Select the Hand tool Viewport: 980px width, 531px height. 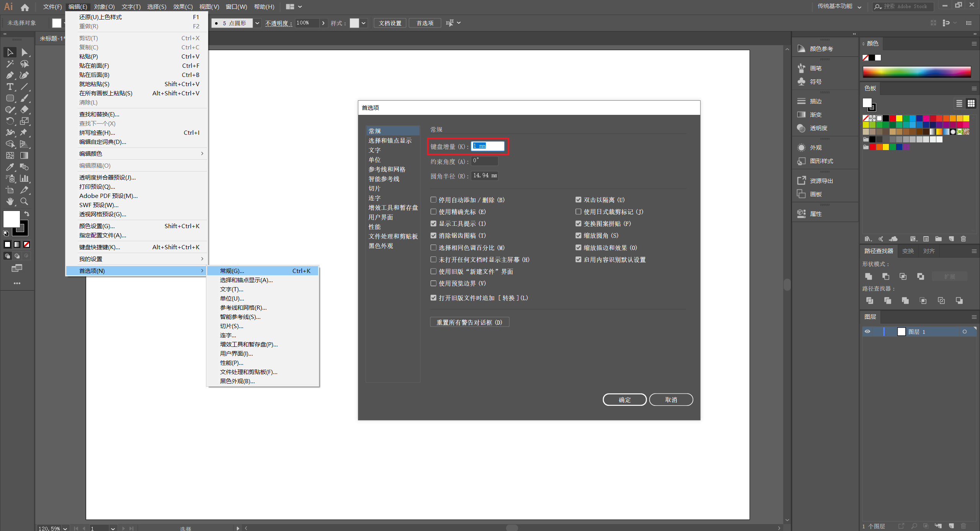[10, 201]
